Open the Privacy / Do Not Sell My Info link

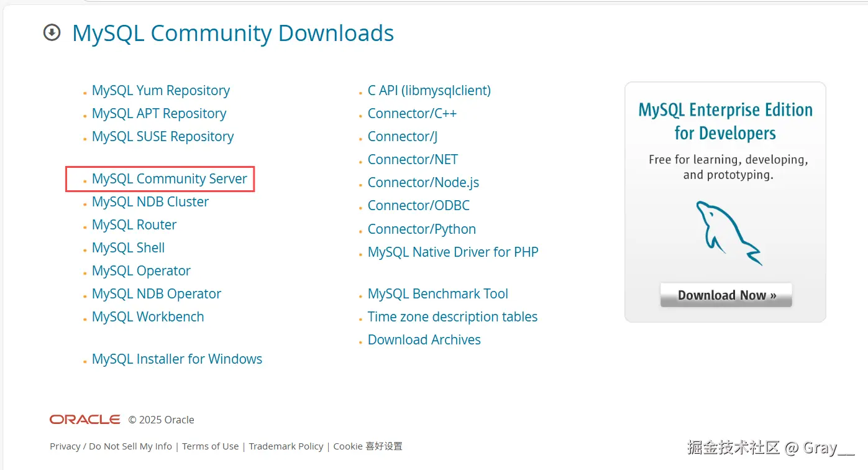tap(111, 446)
